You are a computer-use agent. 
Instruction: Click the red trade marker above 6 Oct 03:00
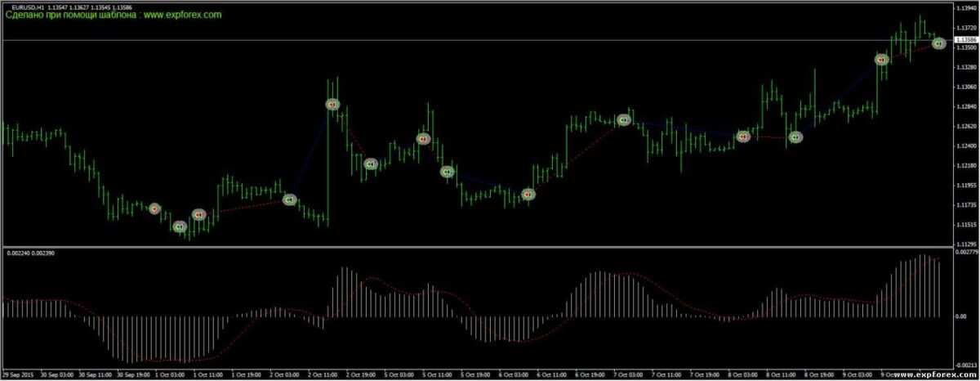coord(528,195)
